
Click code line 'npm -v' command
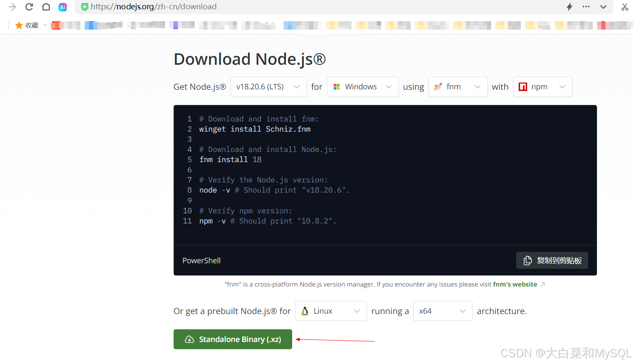click(x=213, y=221)
